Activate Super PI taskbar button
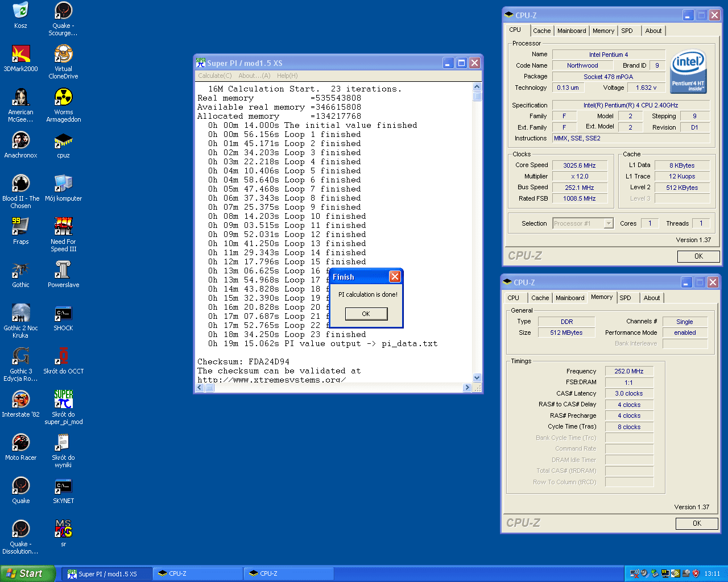Viewport: 728px width, 582px height. (x=107, y=573)
